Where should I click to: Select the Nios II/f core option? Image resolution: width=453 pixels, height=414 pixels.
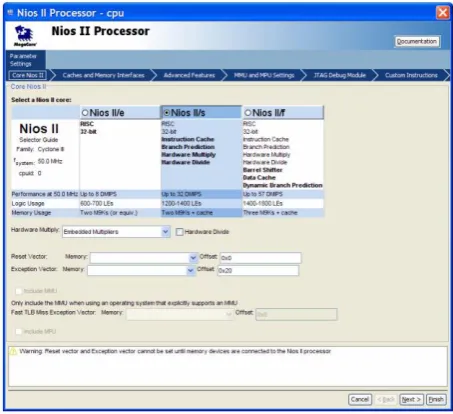[x=248, y=113]
